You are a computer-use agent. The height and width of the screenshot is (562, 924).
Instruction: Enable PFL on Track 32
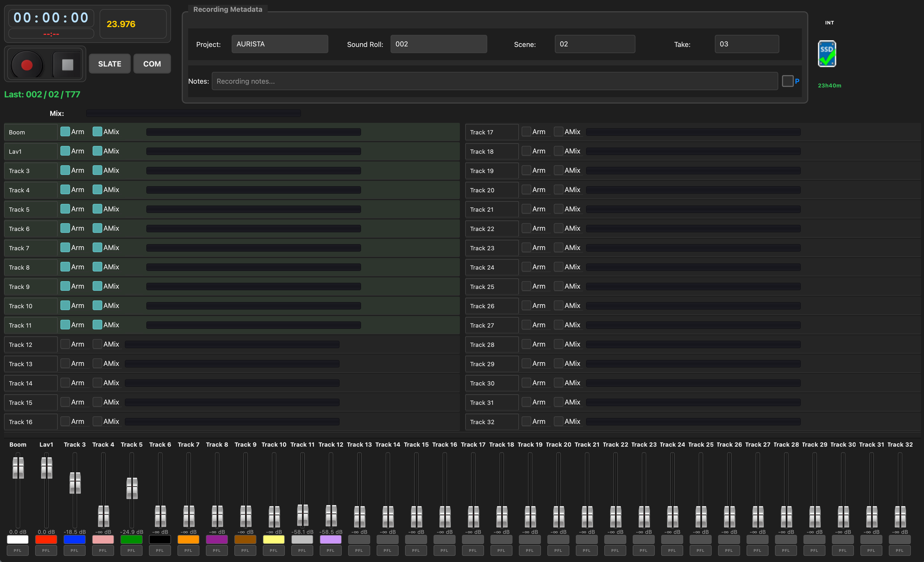(900, 550)
